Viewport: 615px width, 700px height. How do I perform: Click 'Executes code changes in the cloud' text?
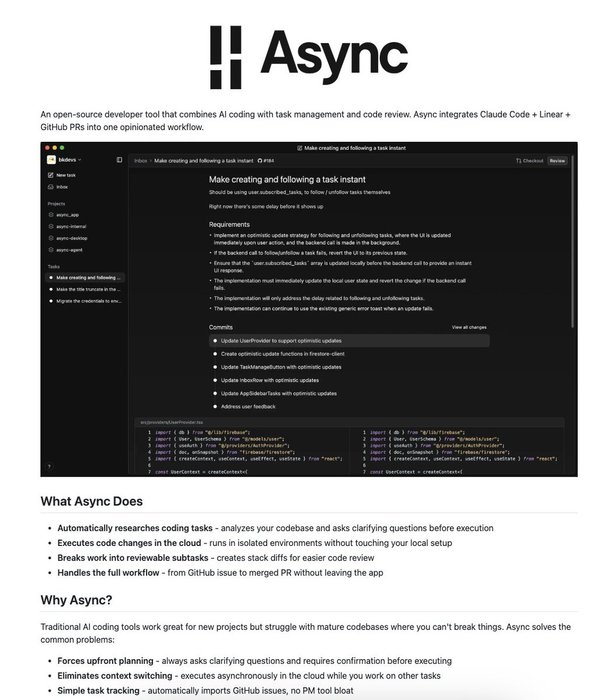coord(129,543)
